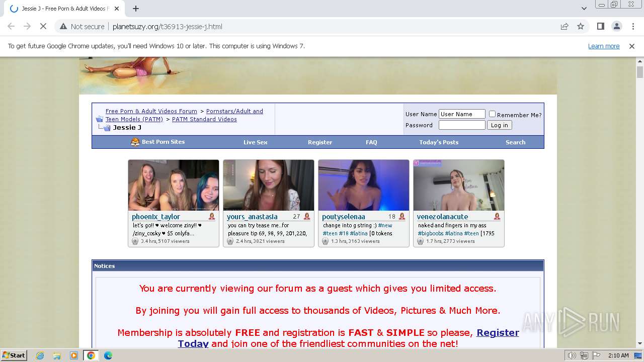Click the Log in button
Viewport: 644px width, 362px height.
499,125
